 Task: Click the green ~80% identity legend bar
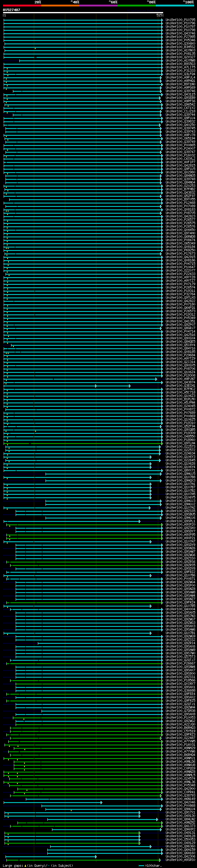click(137, 6)
